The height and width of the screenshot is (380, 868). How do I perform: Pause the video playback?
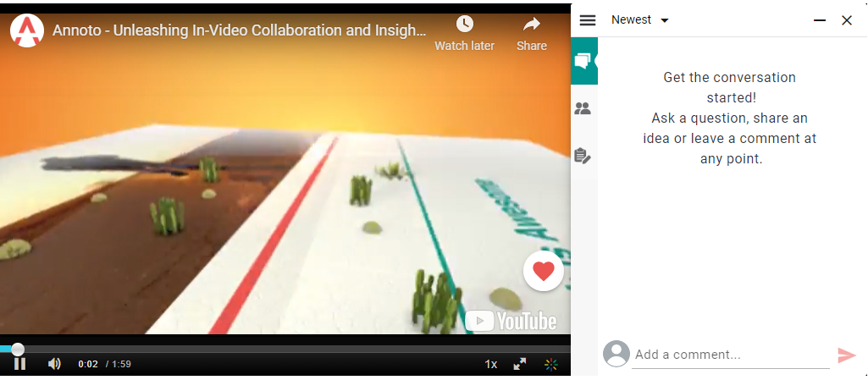point(19,363)
